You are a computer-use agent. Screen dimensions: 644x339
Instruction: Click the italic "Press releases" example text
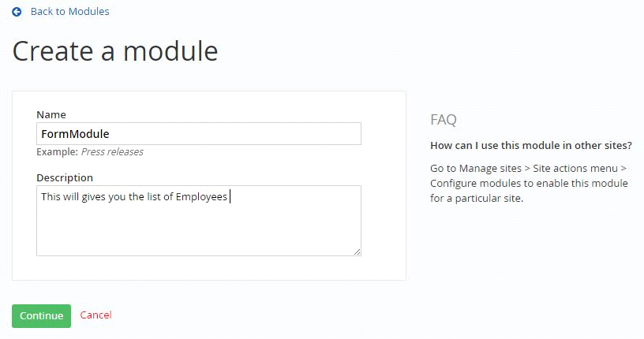coord(112,152)
